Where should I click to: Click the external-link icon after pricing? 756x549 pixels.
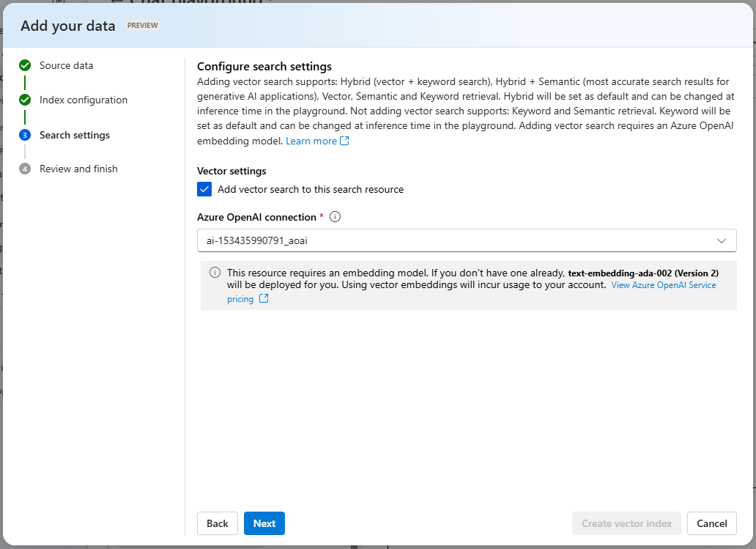264,298
